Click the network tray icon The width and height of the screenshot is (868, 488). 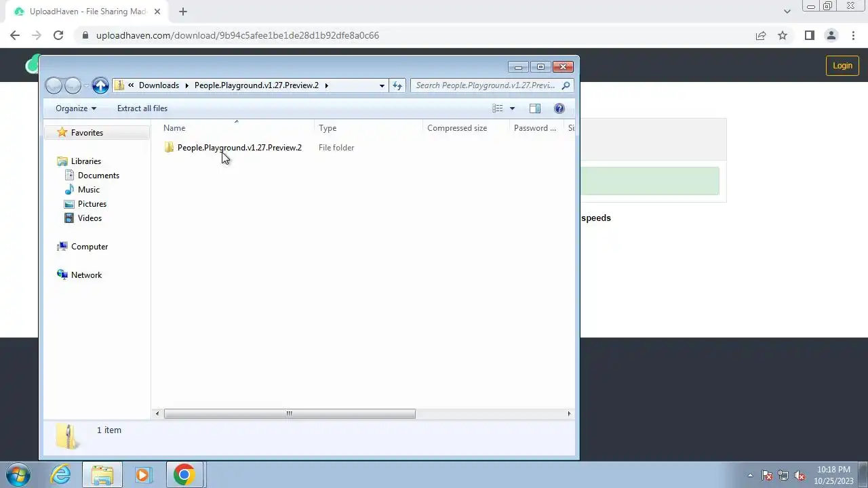(783, 475)
